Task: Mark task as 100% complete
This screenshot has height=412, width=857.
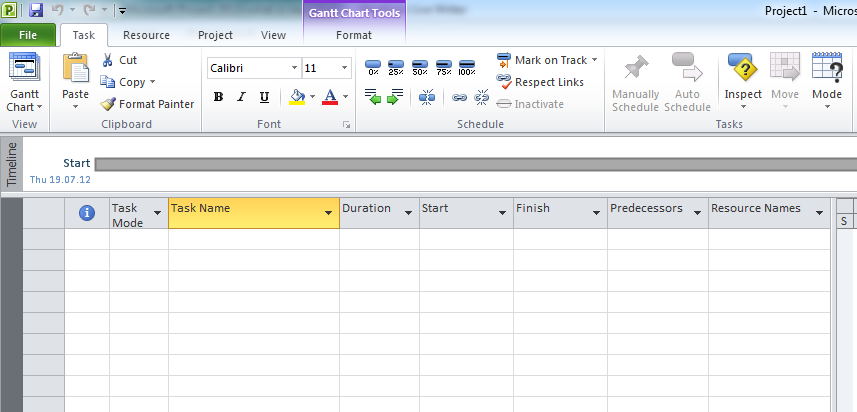Action: (466, 68)
